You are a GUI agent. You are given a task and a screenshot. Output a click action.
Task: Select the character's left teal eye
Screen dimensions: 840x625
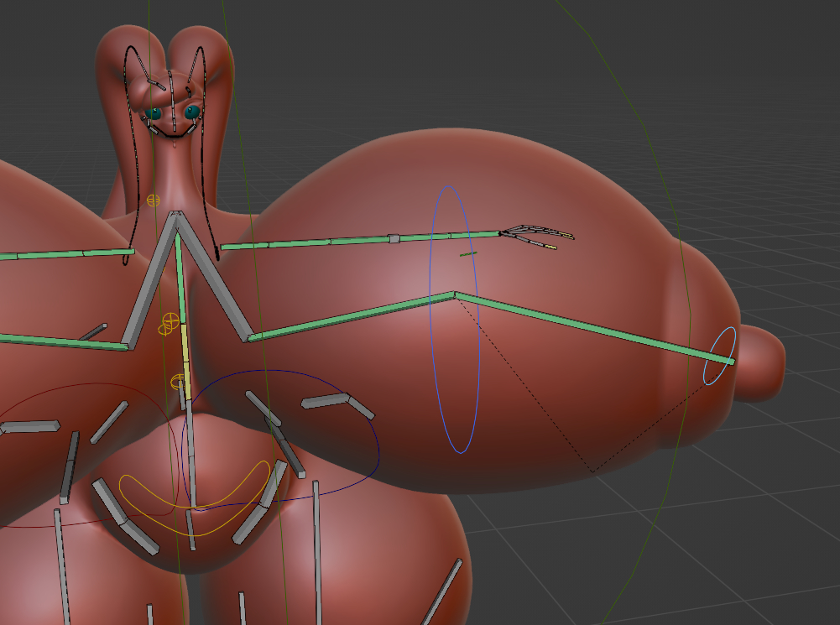[x=153, y=112]
